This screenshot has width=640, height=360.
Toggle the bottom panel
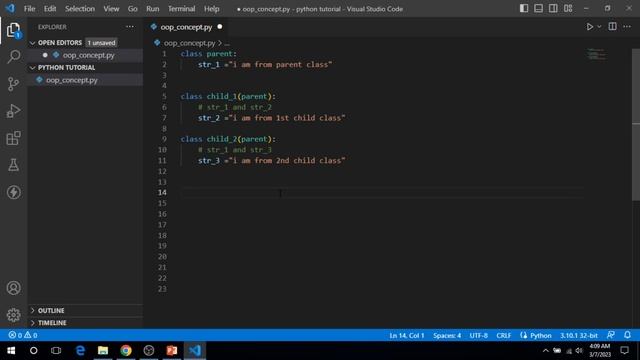(538, 9)
